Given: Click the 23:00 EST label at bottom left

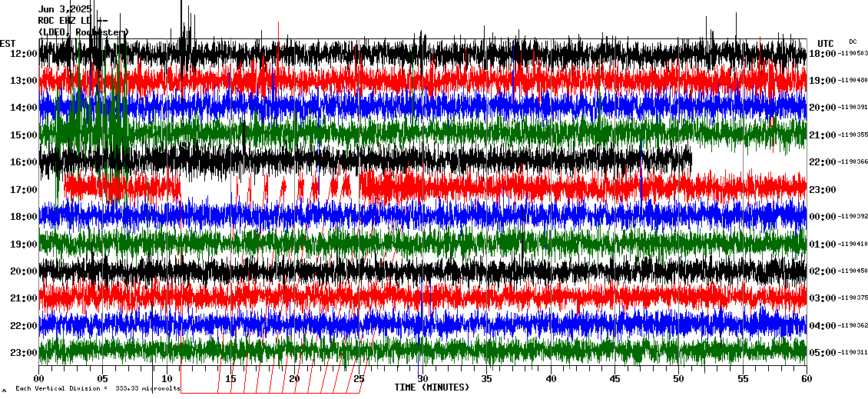Looking at the screenshot, I should point(25,353).
